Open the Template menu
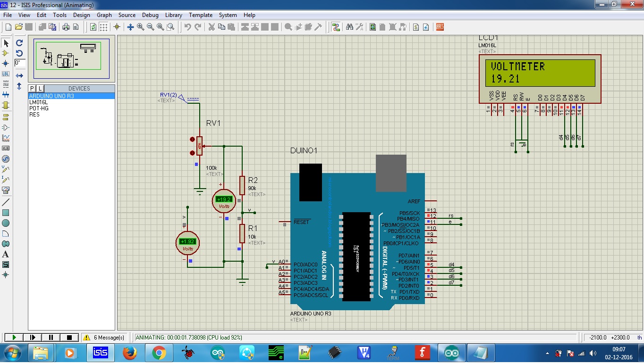644x364 pixels. [201, 15]
